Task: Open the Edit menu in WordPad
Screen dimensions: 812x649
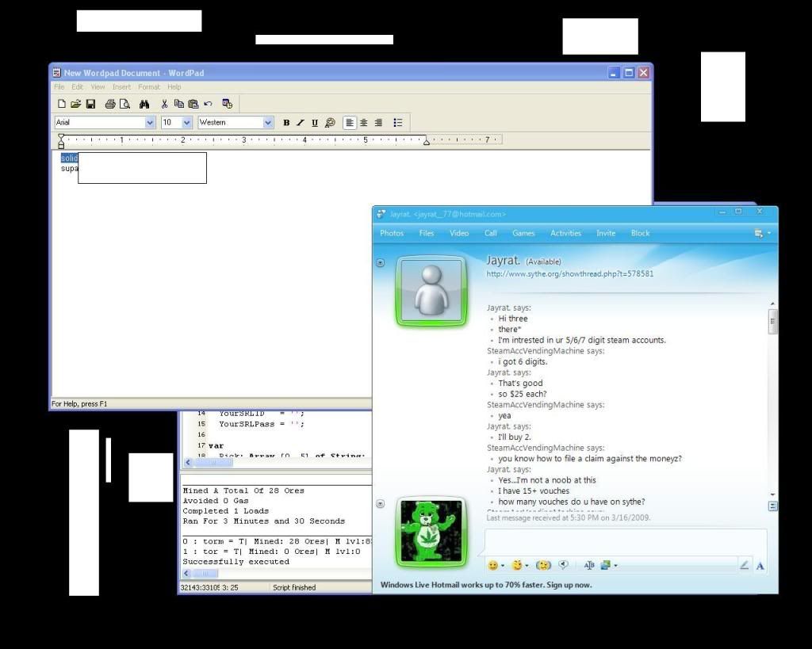Action: pyautogui.click(x=77, y=87)
